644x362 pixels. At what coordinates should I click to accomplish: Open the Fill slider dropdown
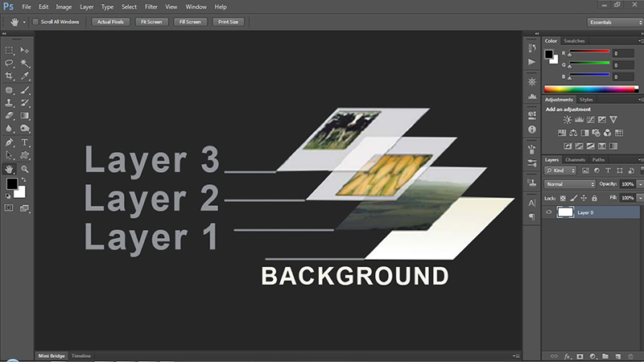point(640,198)
